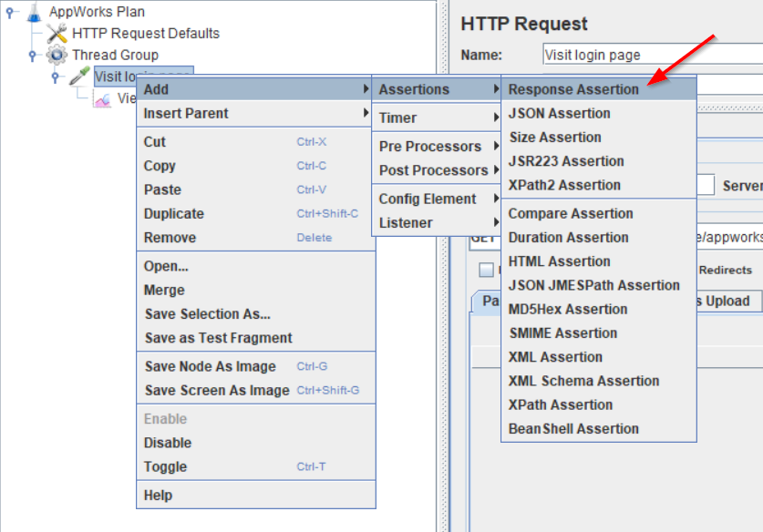Select Disable from the context menu

[x=168, y=443]
